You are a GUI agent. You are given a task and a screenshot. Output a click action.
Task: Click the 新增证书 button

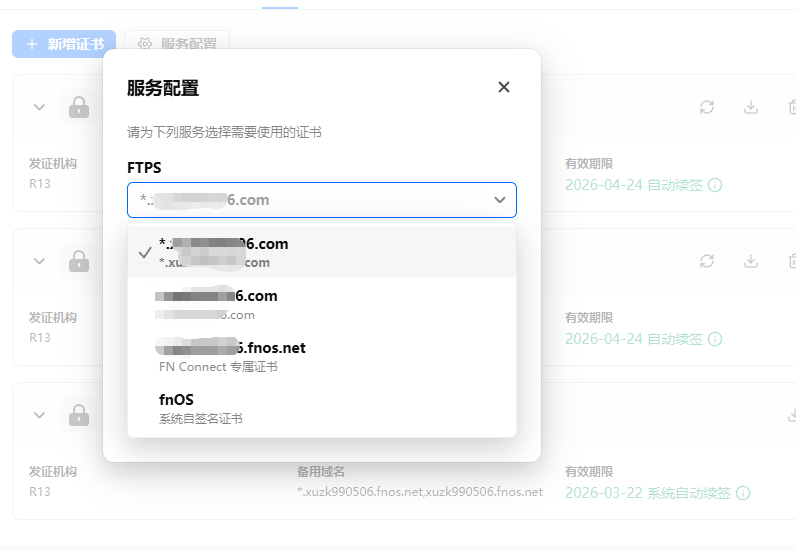tap(64, 44)
